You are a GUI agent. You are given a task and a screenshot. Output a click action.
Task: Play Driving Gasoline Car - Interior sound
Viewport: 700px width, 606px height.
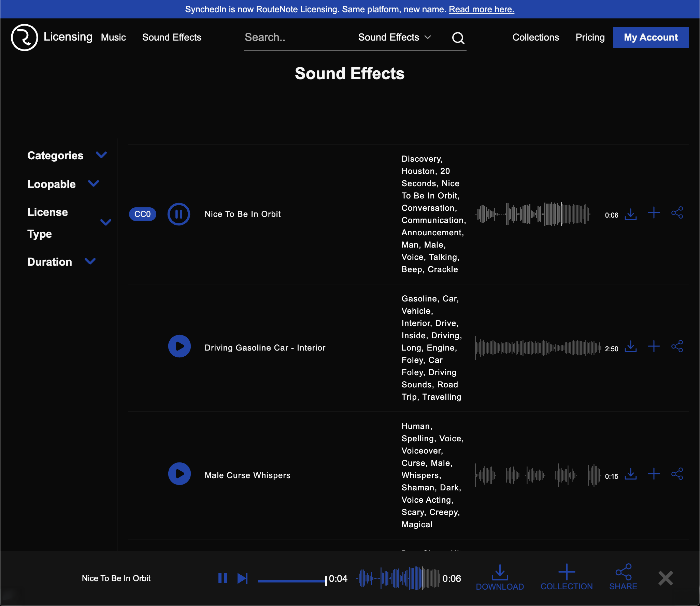point(179,346)
